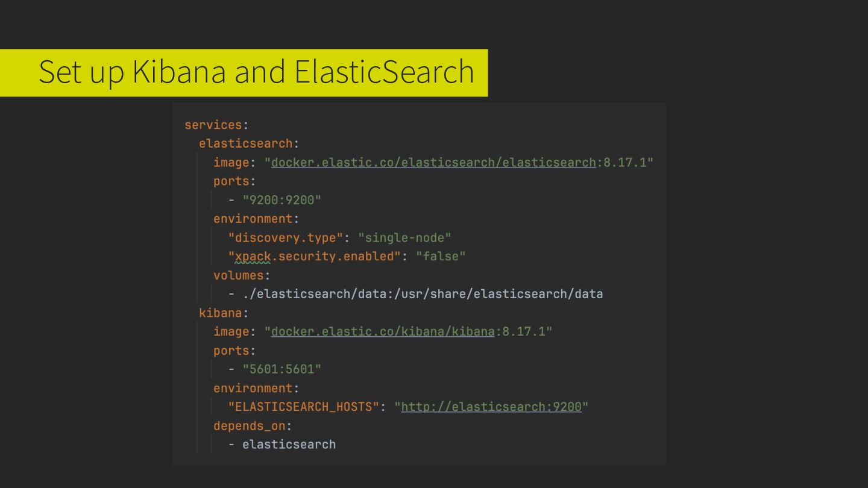This screenshot has height=488, width=868.
Task: Click the underlined 'xpack' word in xpack.security.enabled
Action: (x=253, y=256)
